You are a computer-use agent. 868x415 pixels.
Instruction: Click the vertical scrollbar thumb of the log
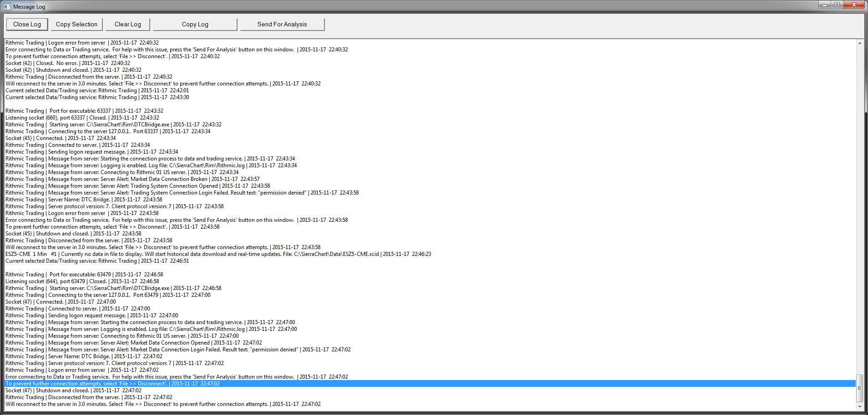click(x=860, y=388)
